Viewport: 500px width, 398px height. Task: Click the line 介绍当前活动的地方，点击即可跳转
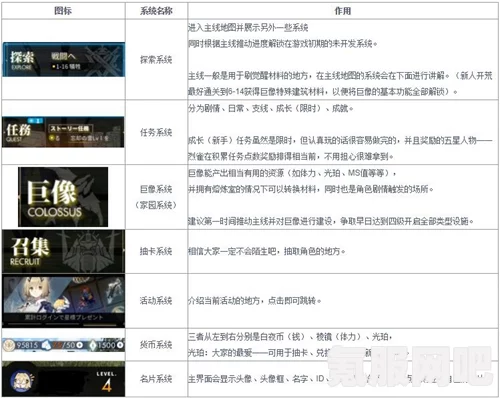(255, 301)
